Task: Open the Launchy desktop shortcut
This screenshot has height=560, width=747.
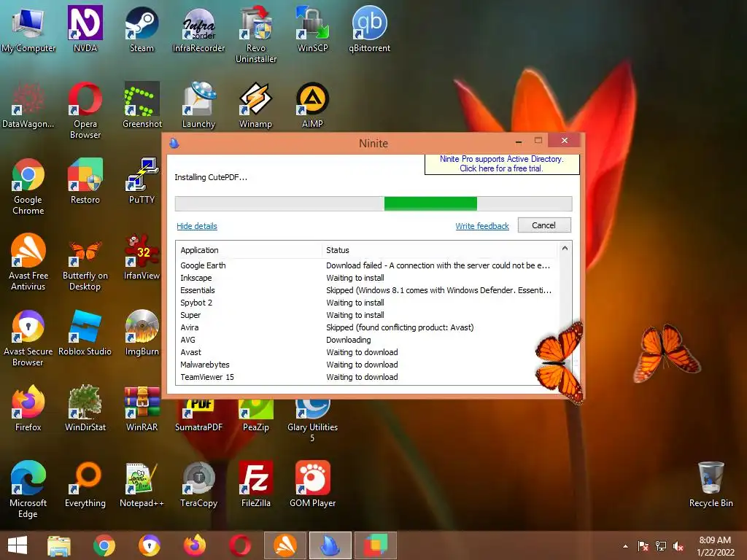Action: click(x=198, y=105)
